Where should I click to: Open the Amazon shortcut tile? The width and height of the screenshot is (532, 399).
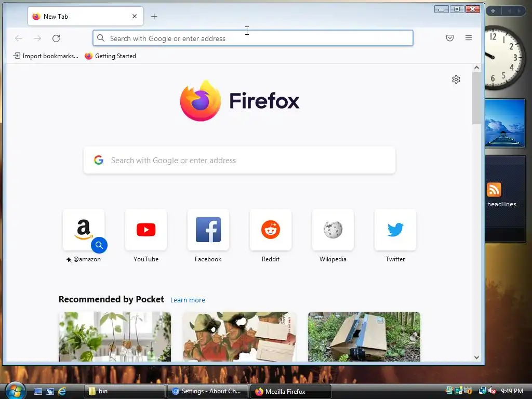[x=84, y=230]
